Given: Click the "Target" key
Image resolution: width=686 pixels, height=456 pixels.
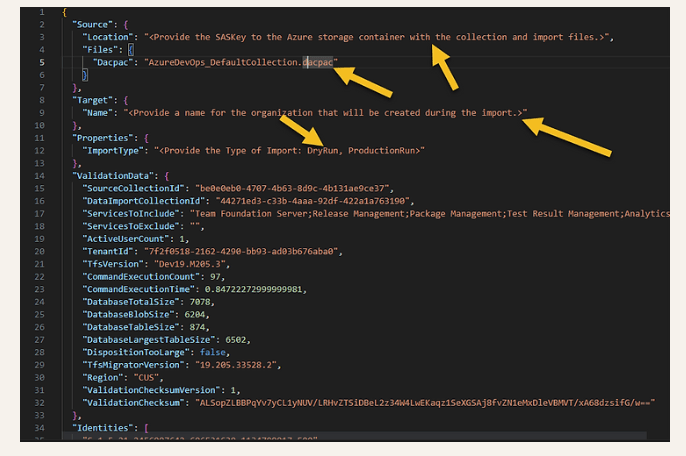Looking at the screenshot, I should point(92,100).
